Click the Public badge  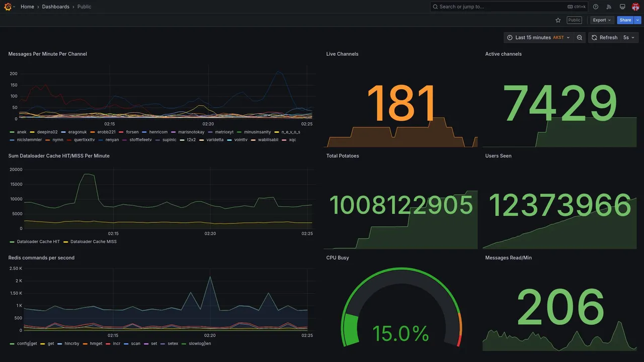tap(574, 20)
